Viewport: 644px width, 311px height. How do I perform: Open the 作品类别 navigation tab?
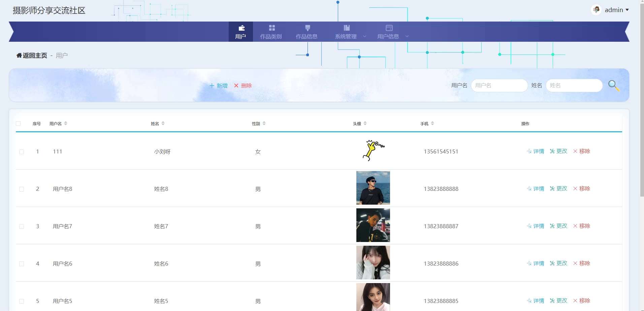(x=271, y=32)
